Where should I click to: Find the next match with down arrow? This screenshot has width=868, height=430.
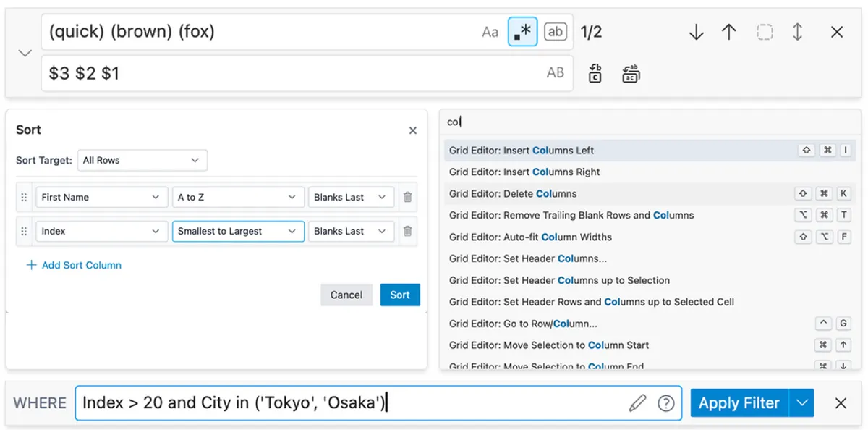696,32
